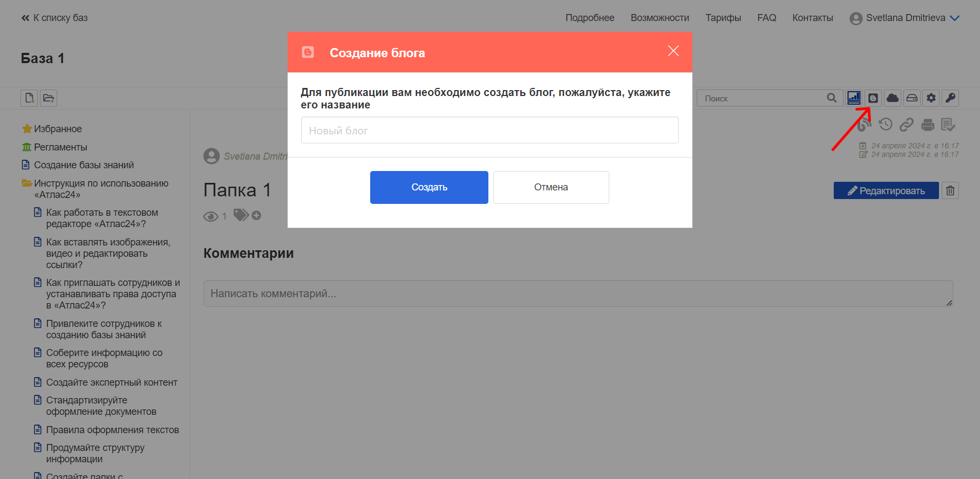The width and height of the screenshot is (980, 479).
Task: Click the search magnifier icon
Action: (832, 98)
